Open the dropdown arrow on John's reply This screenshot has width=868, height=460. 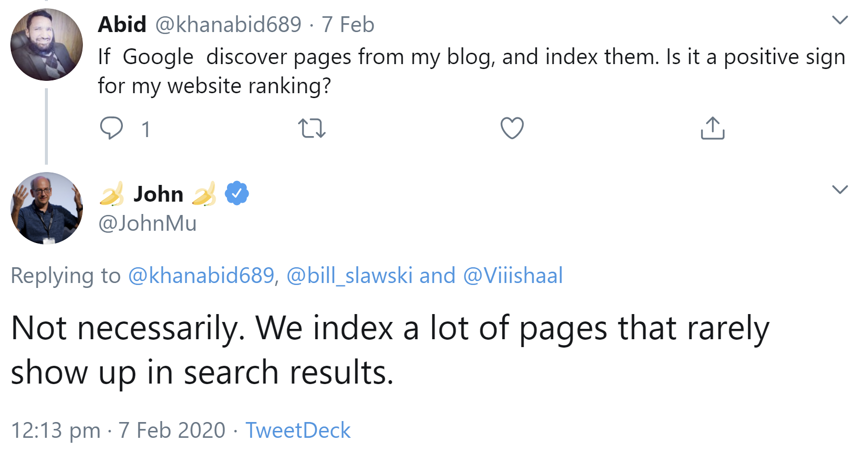840,189
